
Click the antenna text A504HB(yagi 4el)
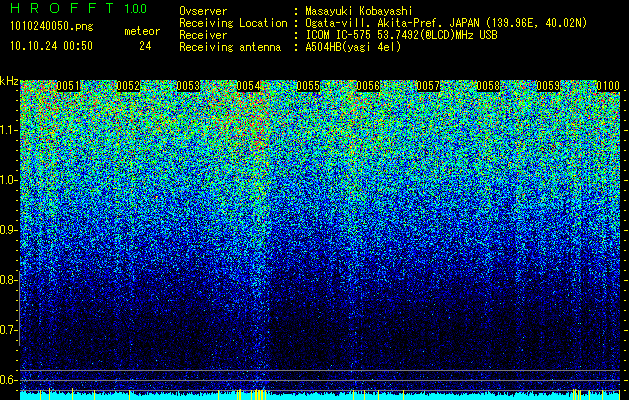click(x=353, y=47)
